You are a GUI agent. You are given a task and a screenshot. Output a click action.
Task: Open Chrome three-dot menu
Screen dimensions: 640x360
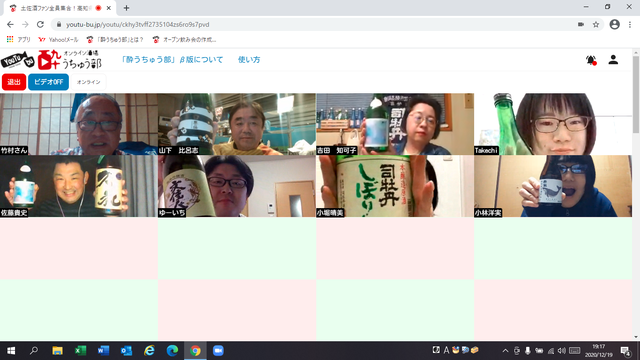(630, 24)
